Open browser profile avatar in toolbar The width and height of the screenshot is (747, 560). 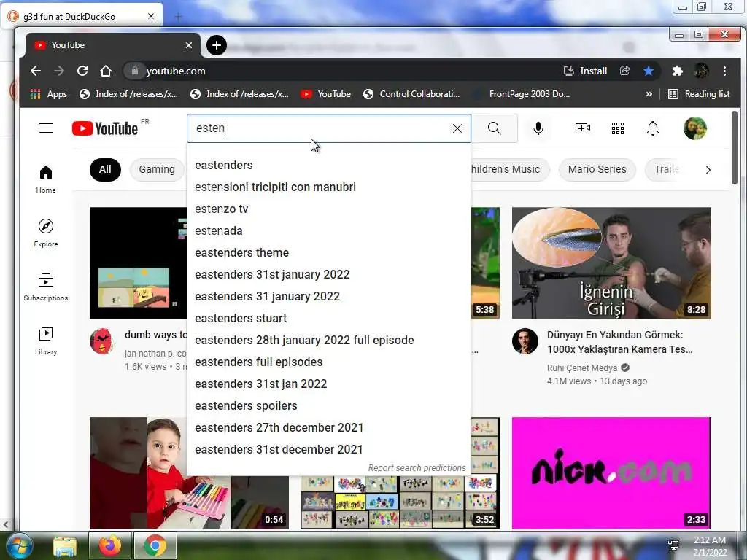[x=701, y=71]
